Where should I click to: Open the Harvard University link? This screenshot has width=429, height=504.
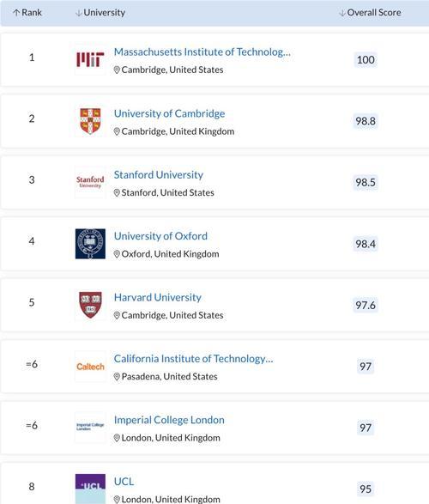pos(158,297)
